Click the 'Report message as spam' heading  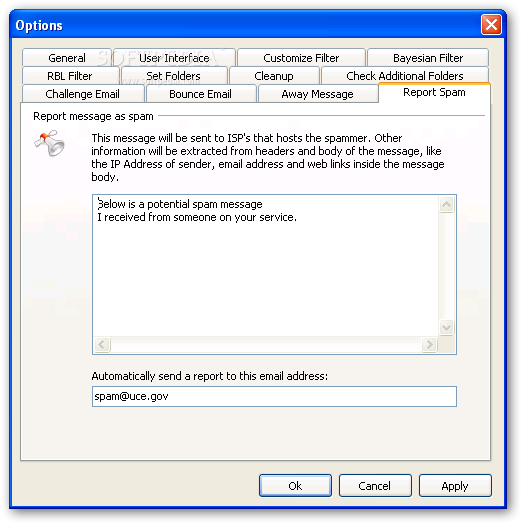(x=93, y=116)
